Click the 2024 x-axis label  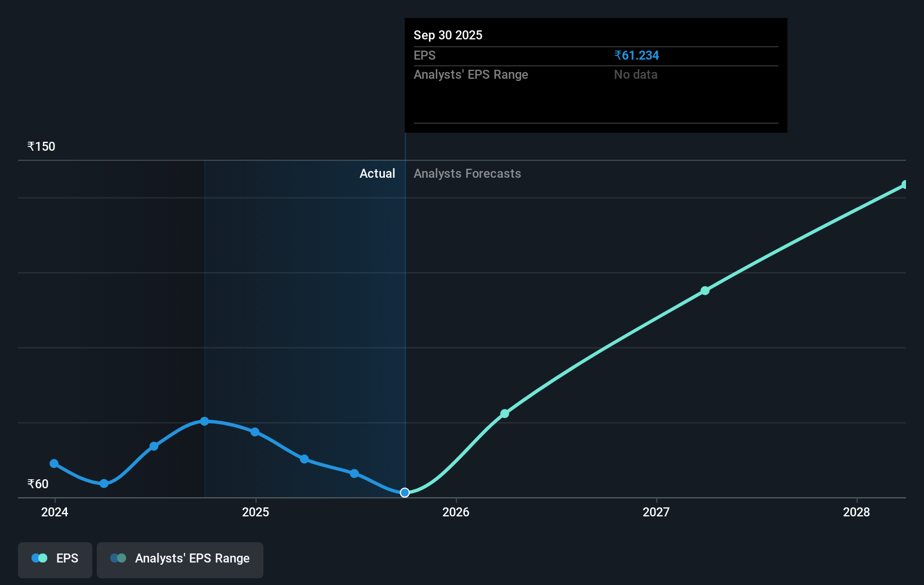(55, 512)
